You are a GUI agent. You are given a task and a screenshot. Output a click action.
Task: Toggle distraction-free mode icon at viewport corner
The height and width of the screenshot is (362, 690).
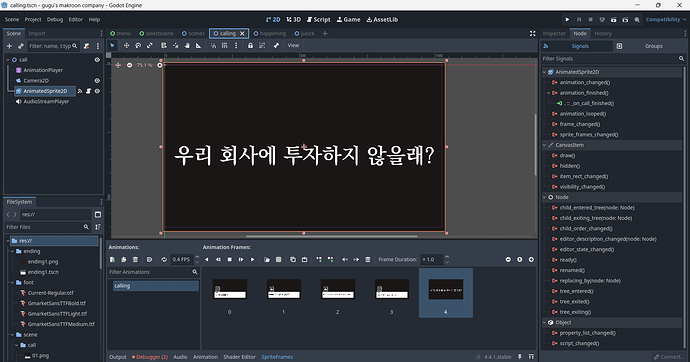pyautogui.click(x=532, y=33)
